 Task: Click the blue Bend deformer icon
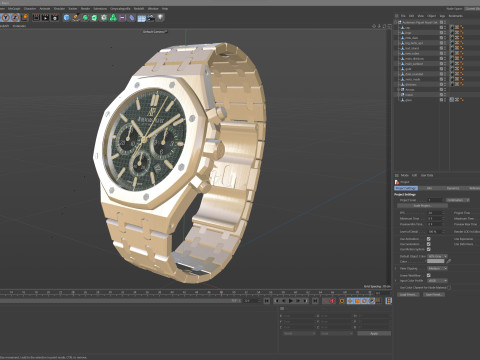pyautogui.click(x=132, y=18)
